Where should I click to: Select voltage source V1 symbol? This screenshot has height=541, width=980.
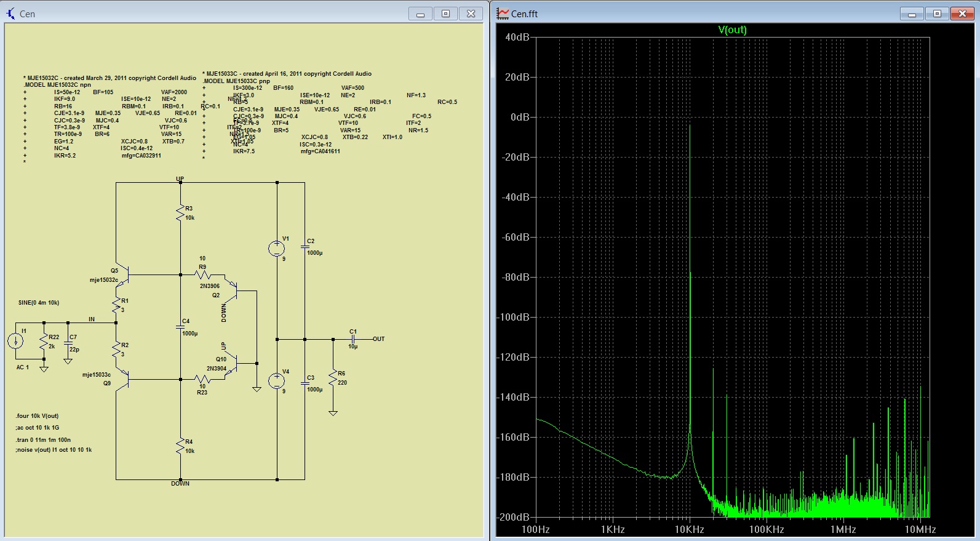point(277,248)
